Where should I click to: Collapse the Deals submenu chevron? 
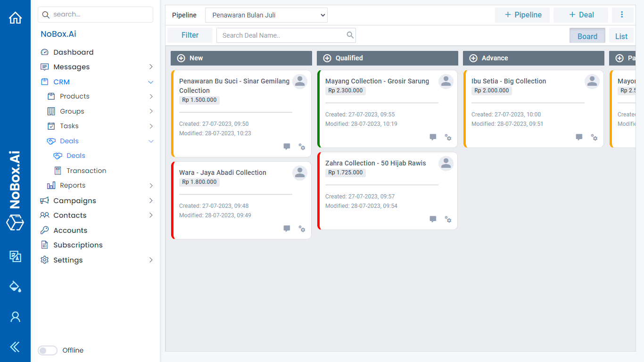point(151,141)
